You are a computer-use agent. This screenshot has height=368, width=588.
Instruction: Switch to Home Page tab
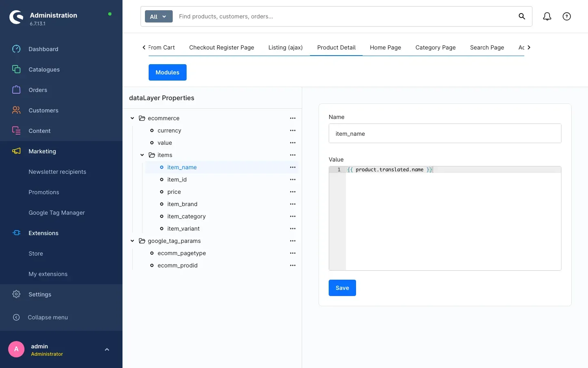[x=385, y=47]
